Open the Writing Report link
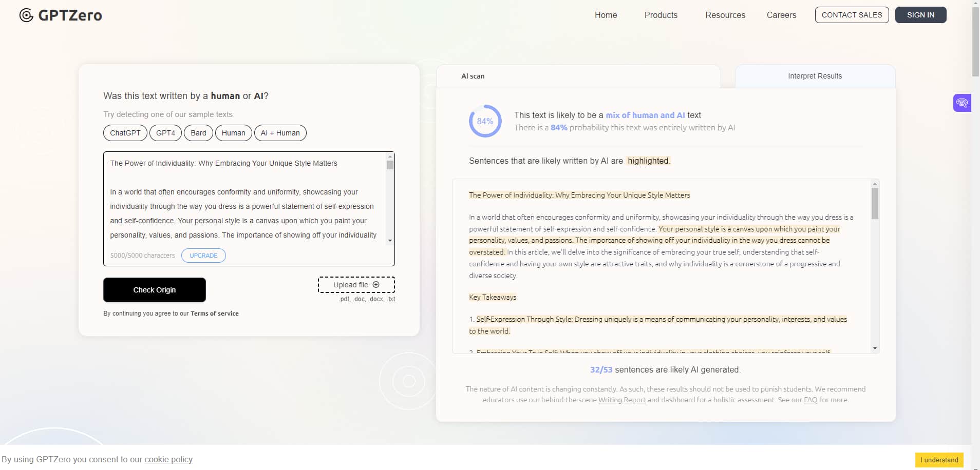This screenshot has height=470, width=980. (622, 400)
